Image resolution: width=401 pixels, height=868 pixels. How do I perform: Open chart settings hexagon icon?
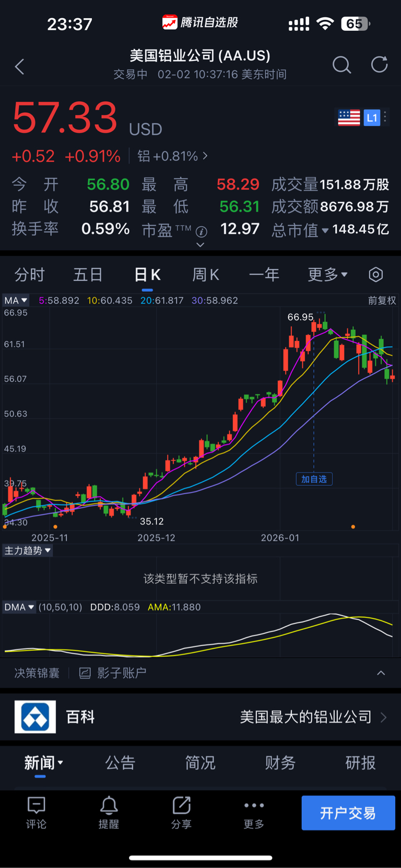[376, 274]
